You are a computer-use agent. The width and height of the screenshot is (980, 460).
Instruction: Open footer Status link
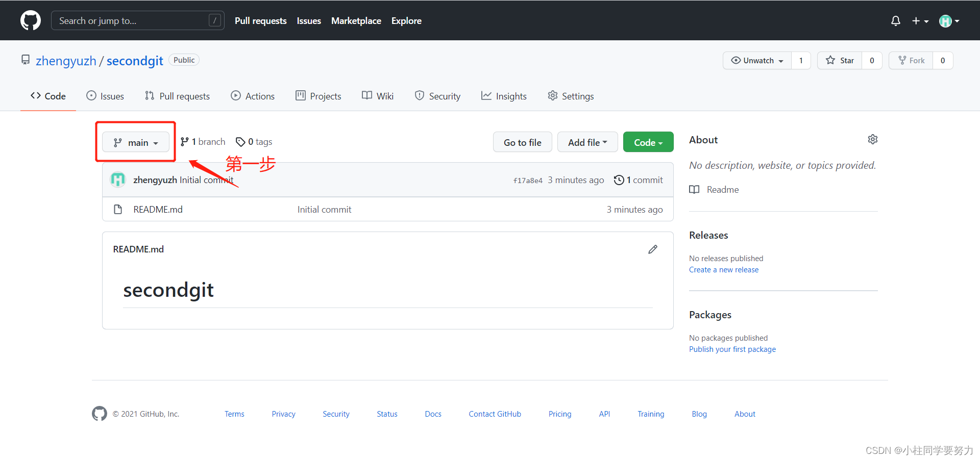387,414
